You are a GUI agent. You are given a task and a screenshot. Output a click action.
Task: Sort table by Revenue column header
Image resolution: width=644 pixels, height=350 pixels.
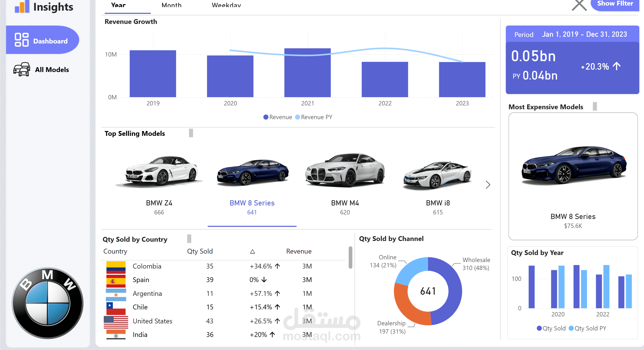(x=299, y=251)
